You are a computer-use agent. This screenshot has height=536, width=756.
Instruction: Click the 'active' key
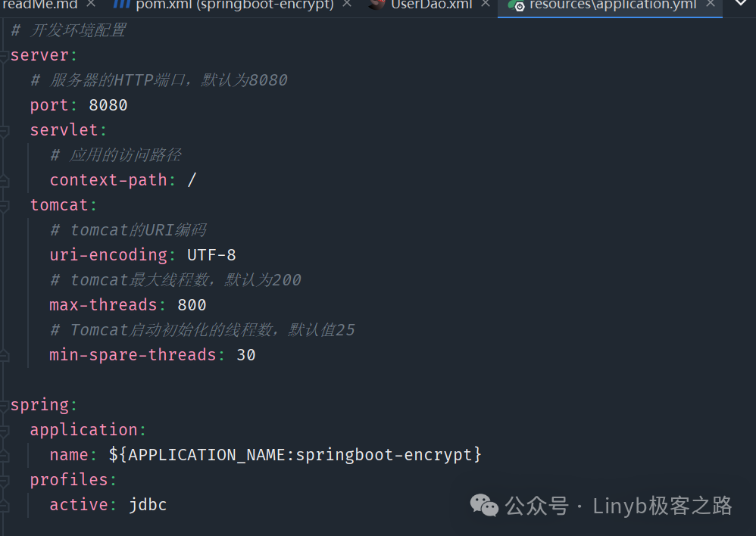79,505
